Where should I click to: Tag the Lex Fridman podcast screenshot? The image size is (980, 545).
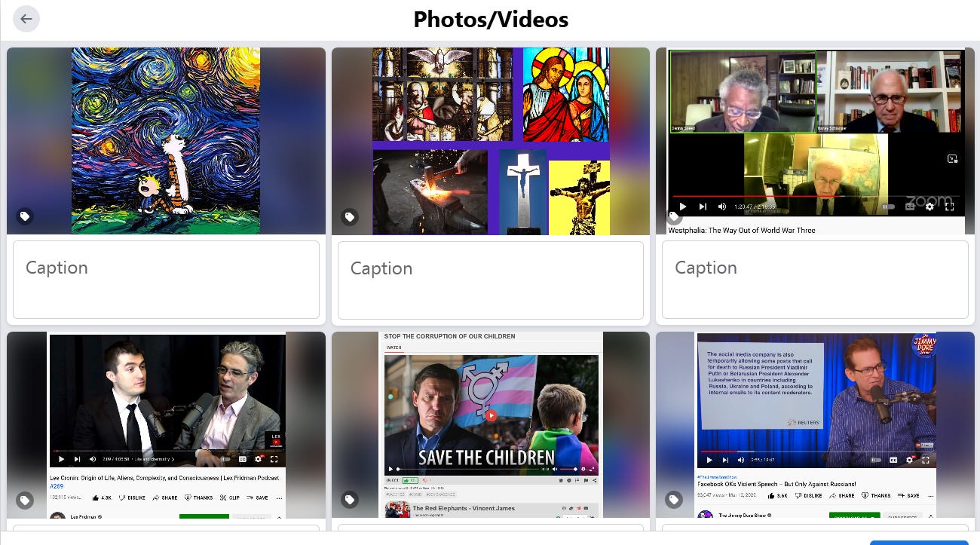click(25, 500)
